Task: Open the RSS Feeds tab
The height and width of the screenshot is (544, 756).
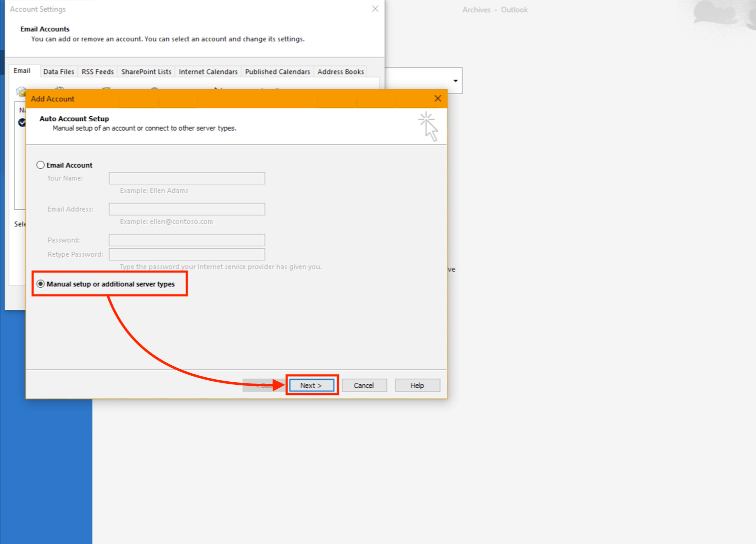Action: point(97,72)
